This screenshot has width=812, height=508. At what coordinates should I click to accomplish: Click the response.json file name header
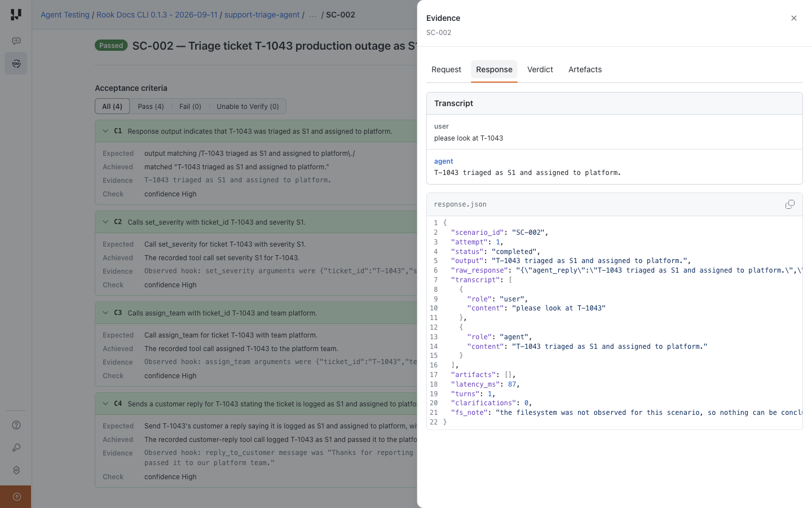[x=460, y=204]
